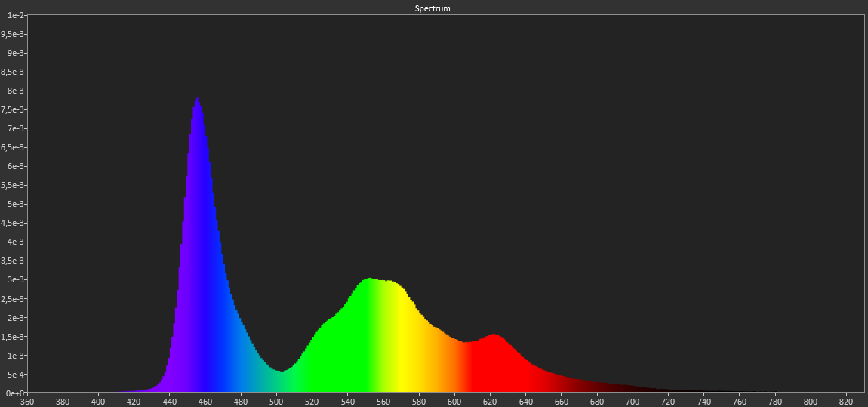
Task: Select the 740 wavelength label
Action: coord(704,401)
